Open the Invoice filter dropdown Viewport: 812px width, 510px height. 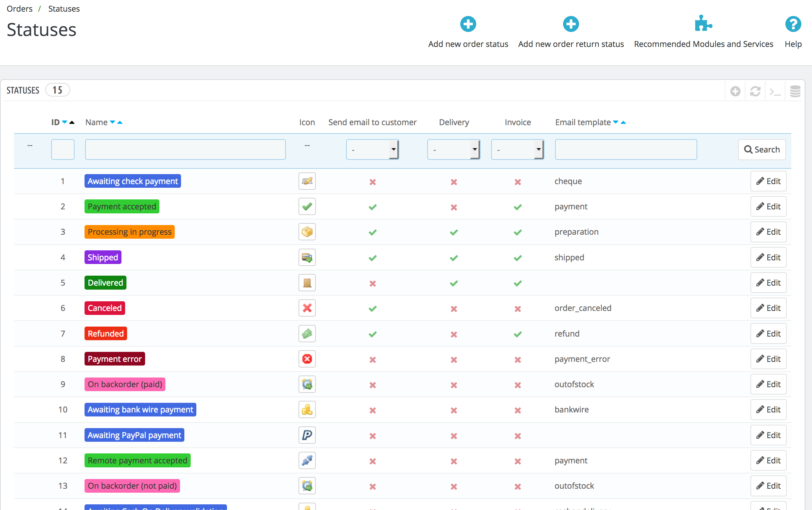click(517, 149)
